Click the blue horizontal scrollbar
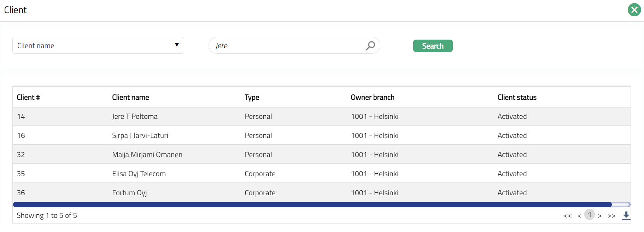The height and width of the screenshot is (232, 644). tap(312, 204)
